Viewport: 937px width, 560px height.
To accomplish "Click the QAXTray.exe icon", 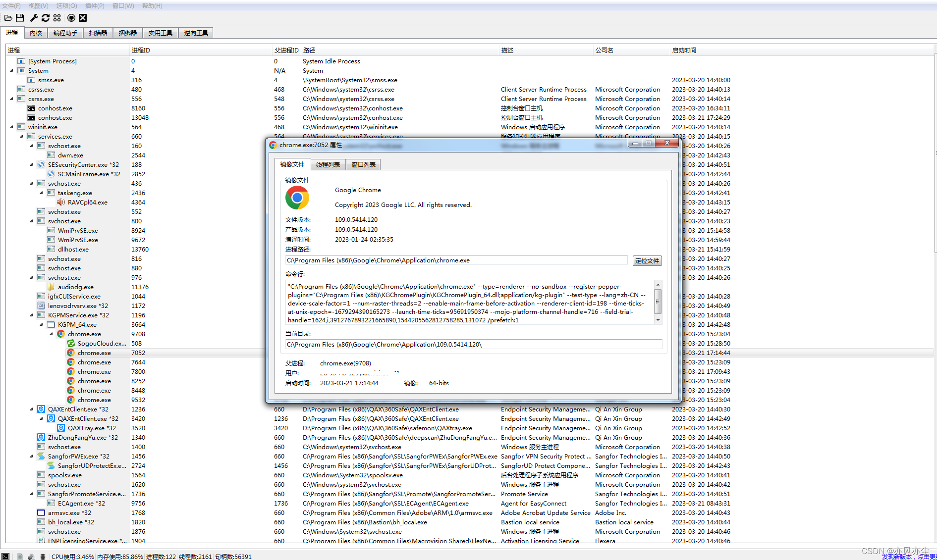I will click(x=61, y=428).
